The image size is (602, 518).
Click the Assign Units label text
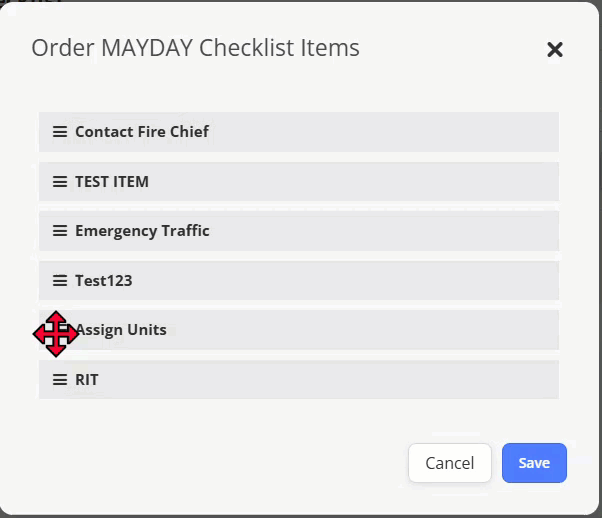(x=121, y=330)
